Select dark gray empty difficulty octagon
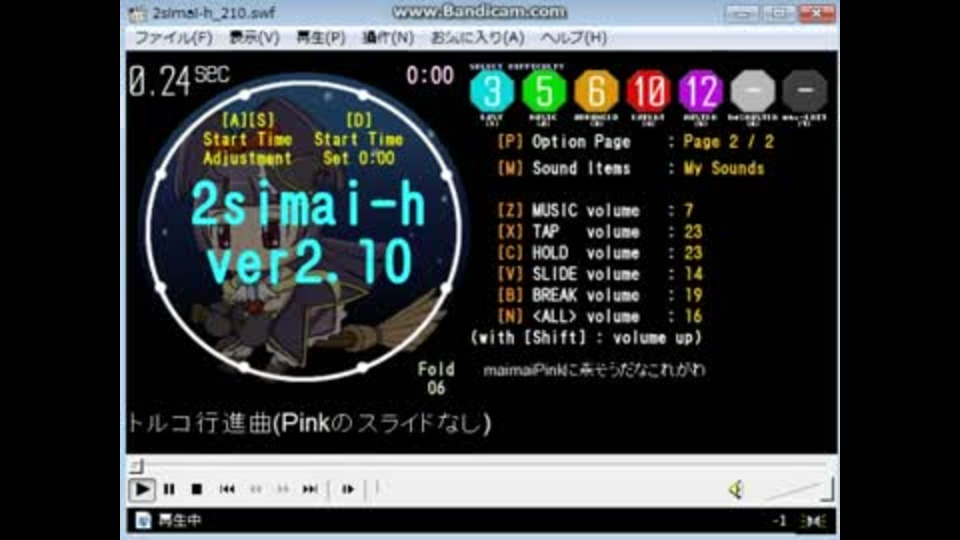960x540 pixels. [x=804, y=91]
